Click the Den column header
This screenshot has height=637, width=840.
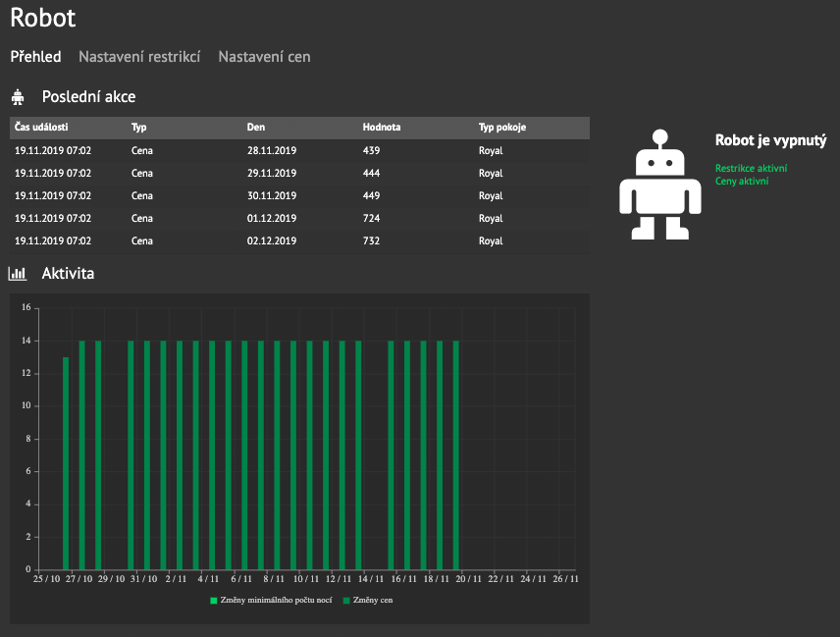click(x=255, y=127)
